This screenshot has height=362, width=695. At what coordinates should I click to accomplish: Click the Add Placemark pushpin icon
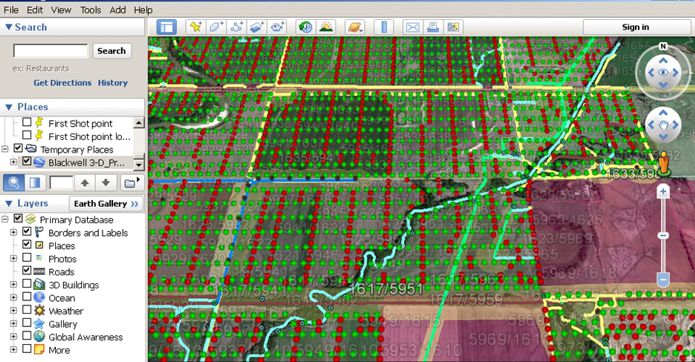195,27
